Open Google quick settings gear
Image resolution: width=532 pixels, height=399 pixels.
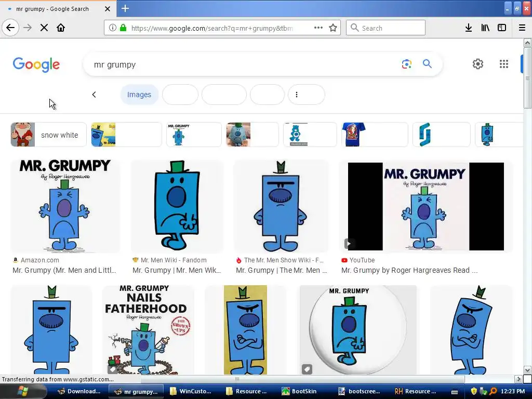coord(478,64)
